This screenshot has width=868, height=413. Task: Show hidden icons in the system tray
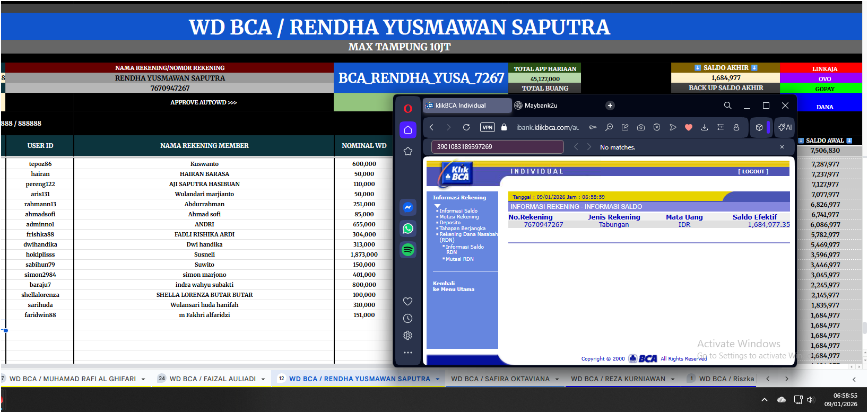(x=765, y=400)
